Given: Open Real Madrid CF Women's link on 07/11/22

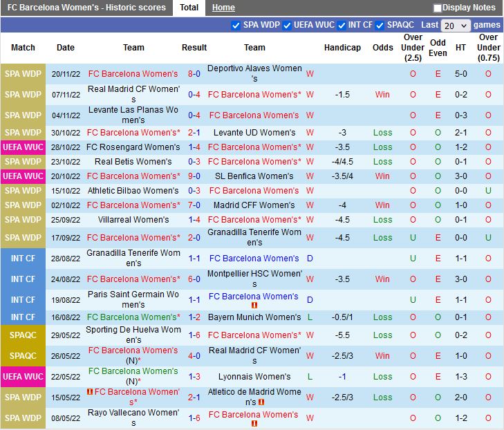Looking at the screenshot, I should 133,94.
